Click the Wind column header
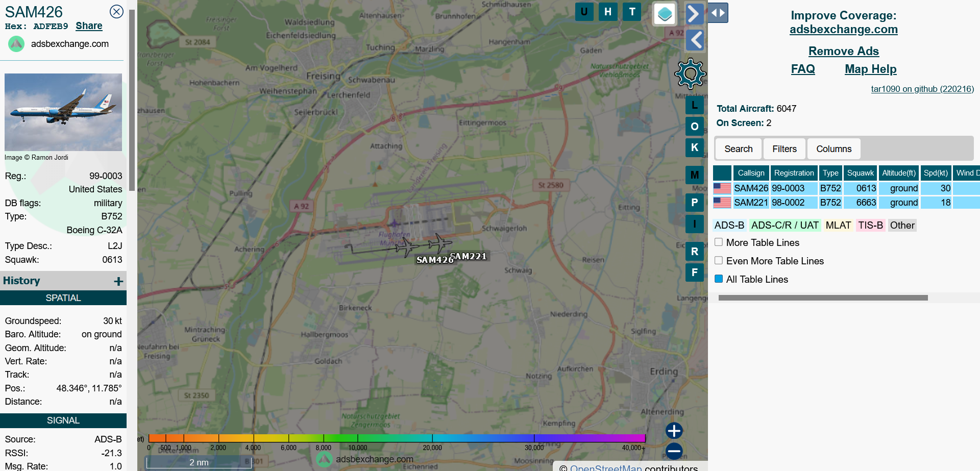Image resolution: width=980 pixels, height=471 pixels. click(x=966, y=173)
